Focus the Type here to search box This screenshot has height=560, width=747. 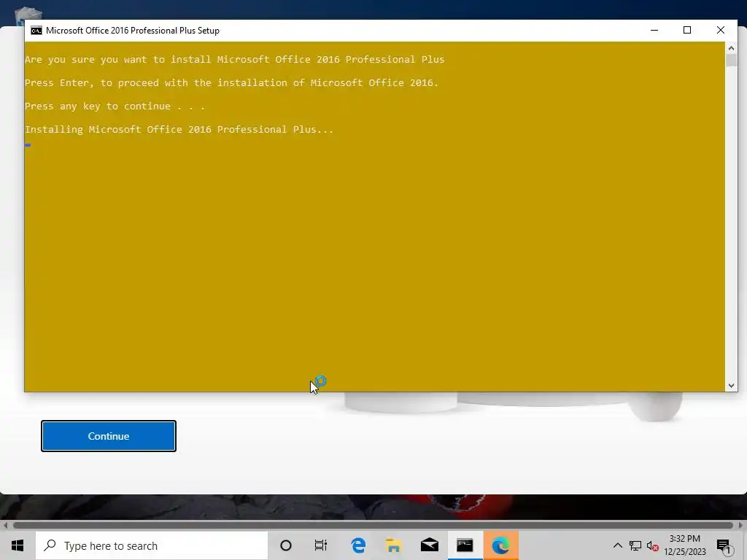[152, 545]
